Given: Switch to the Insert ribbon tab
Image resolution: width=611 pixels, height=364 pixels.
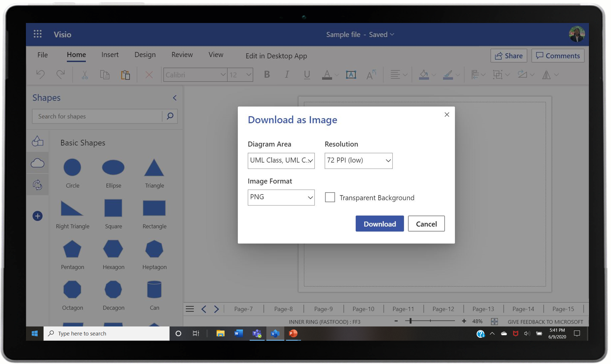Looking at the screenshot, I should pyautogui.click(x=110, y=54).
